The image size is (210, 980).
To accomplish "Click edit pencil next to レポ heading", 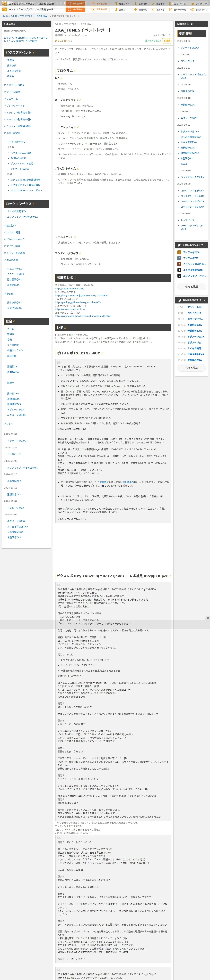I will (x=65, y=327).
